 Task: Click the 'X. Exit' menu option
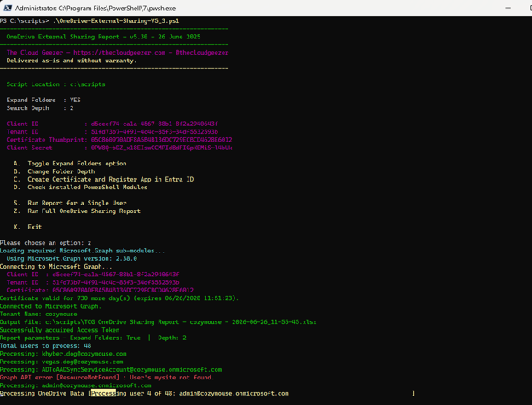coord(27,227)
